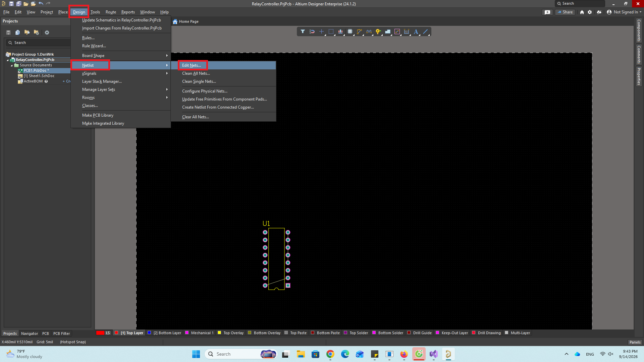Open the Windows Start menu
Image resolution: width=644 pixels, height=362 pixels.
coord(196,354)
